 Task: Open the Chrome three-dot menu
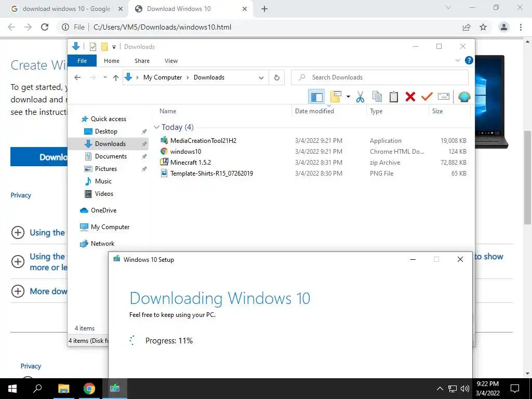(521, 27)
